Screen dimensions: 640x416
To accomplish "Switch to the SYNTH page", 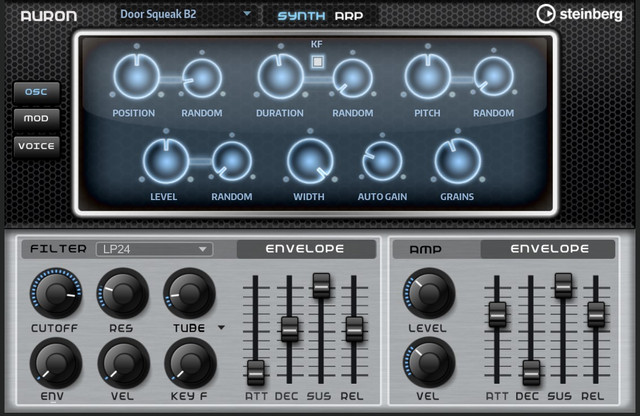I will pos(301,16).
